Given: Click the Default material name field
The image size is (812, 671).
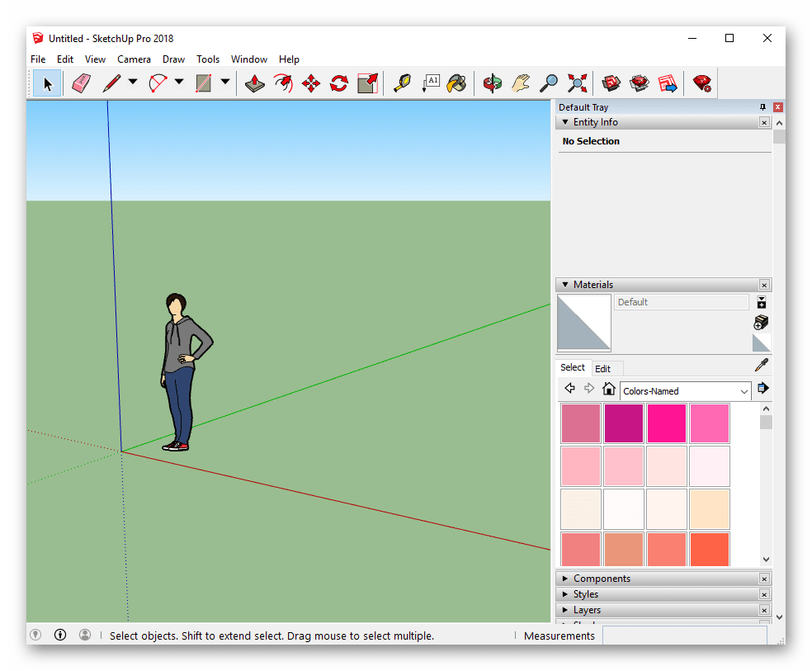Looking at the screenshot, I should tap(681, 302).
